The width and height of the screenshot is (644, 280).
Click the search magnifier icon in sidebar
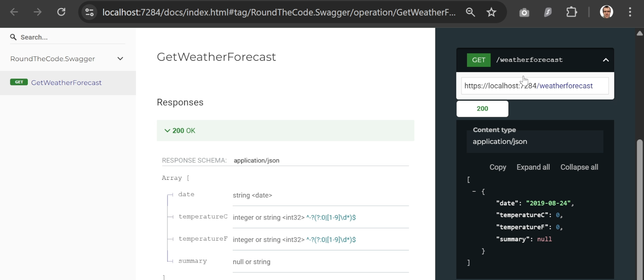click(x=13, y=37)
